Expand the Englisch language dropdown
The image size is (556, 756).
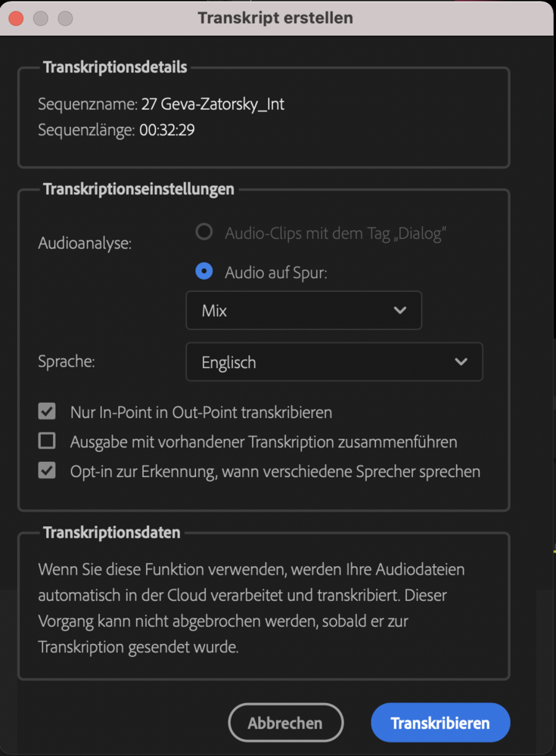point(334,362)
